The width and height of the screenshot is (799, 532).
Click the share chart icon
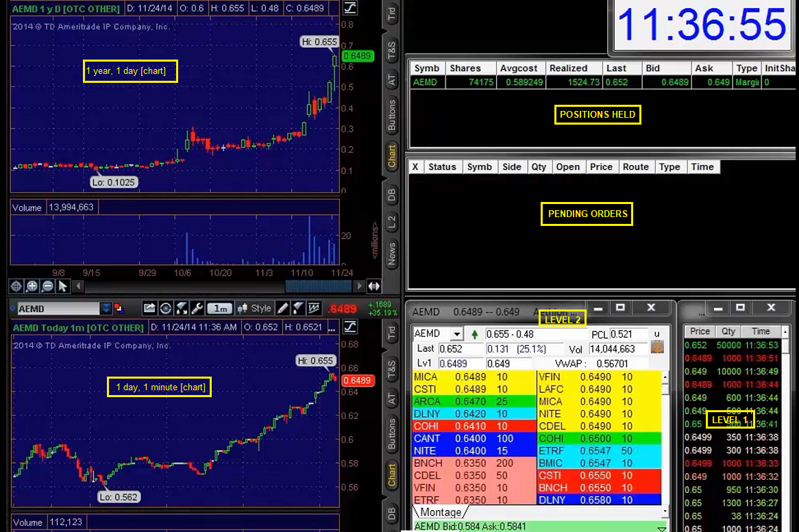pos(149,308)
